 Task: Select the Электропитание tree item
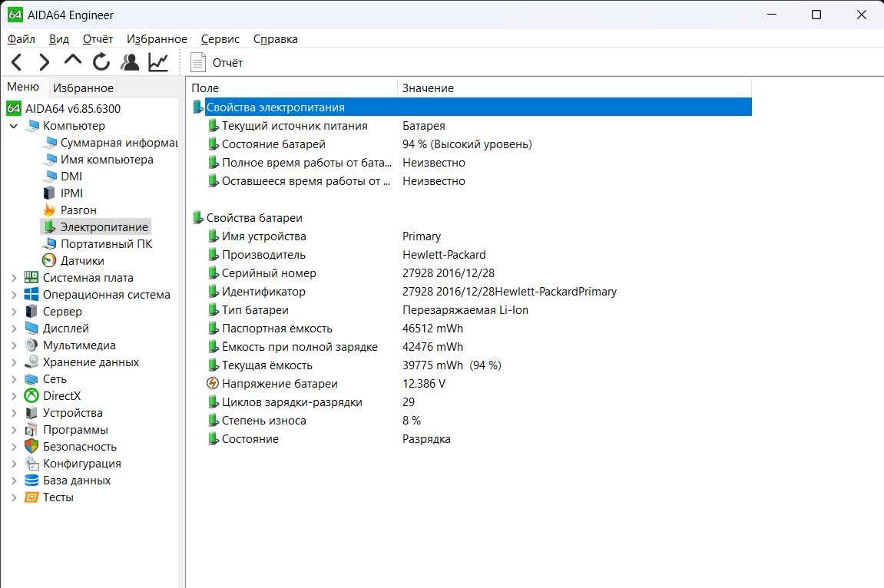tap(104, 227)
